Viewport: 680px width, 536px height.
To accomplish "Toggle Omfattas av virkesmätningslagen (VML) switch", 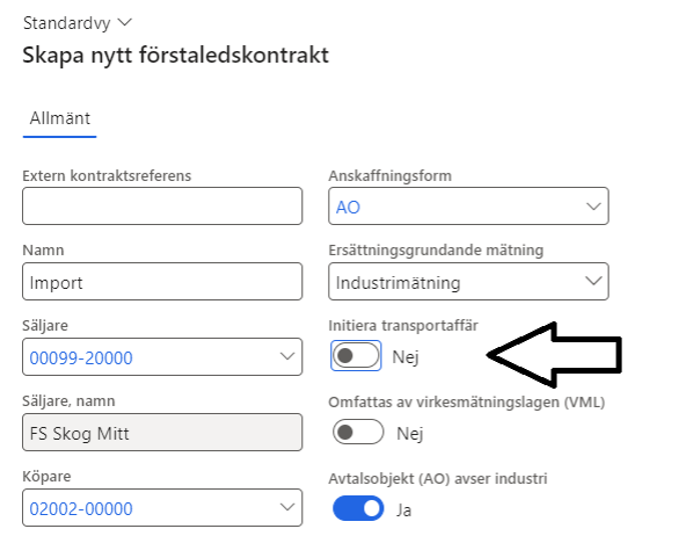I will pyautogui.click(x=358, y=432).
